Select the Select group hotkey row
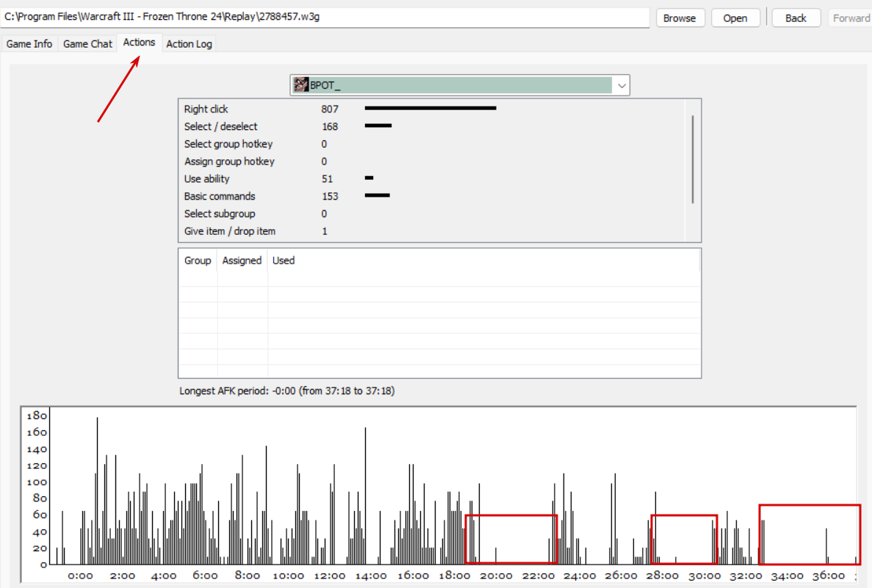 point(432,144)
